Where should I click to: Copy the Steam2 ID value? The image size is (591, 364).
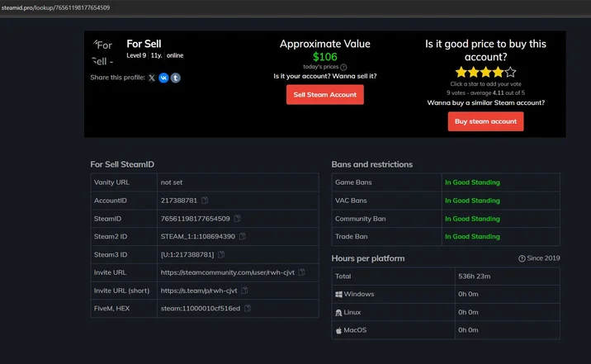[243, 236]
